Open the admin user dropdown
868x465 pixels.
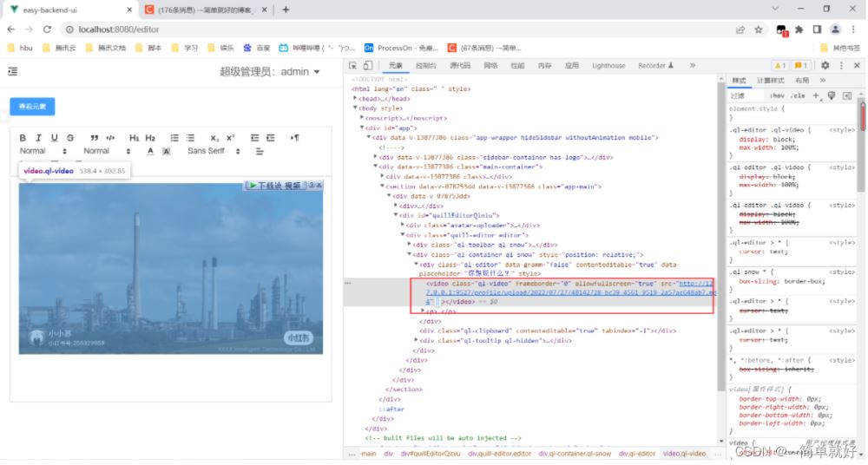[270, 72]
